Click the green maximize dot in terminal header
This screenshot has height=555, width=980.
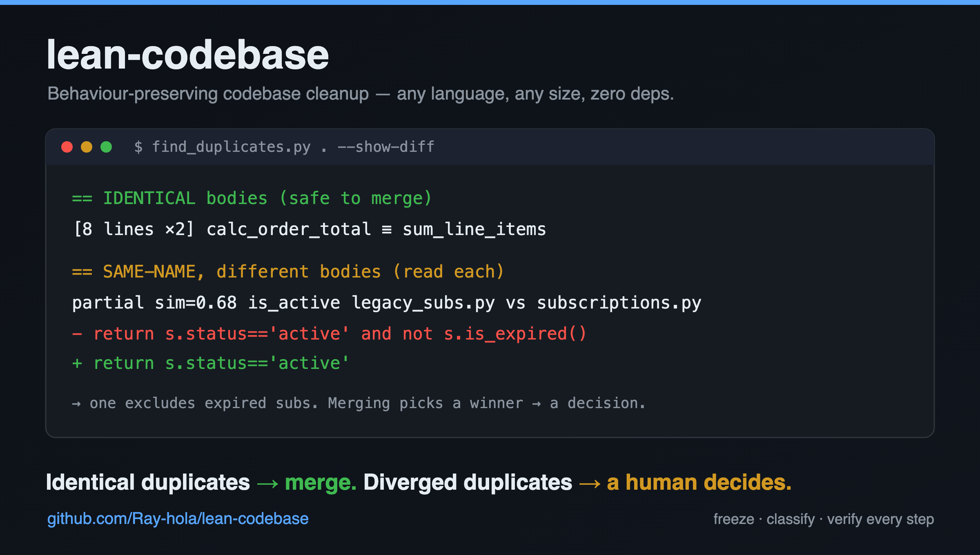click(106, 147)
